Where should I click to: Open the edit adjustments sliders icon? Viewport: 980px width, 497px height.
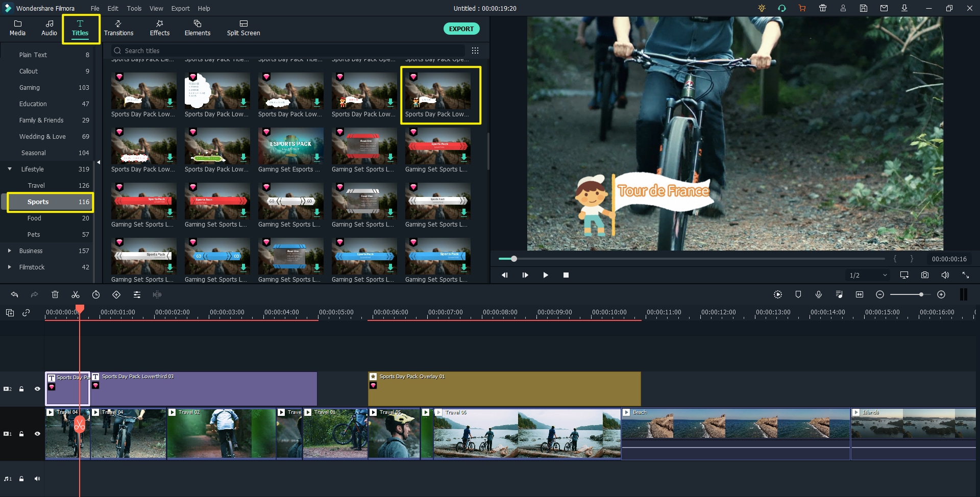[x=137, y=294]
